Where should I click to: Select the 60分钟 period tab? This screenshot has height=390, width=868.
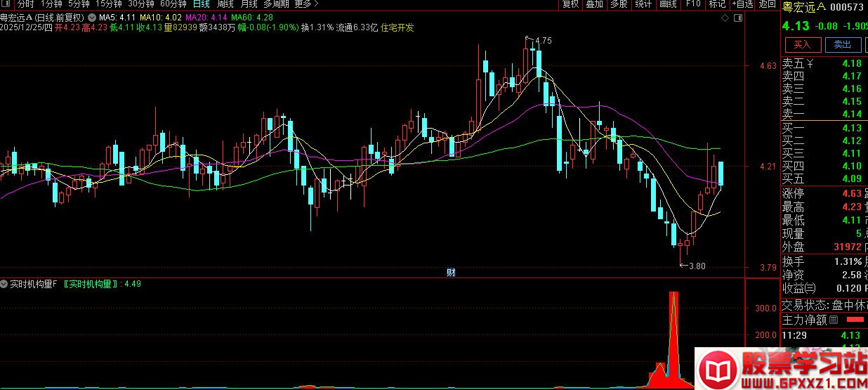(x=173, y=4)
